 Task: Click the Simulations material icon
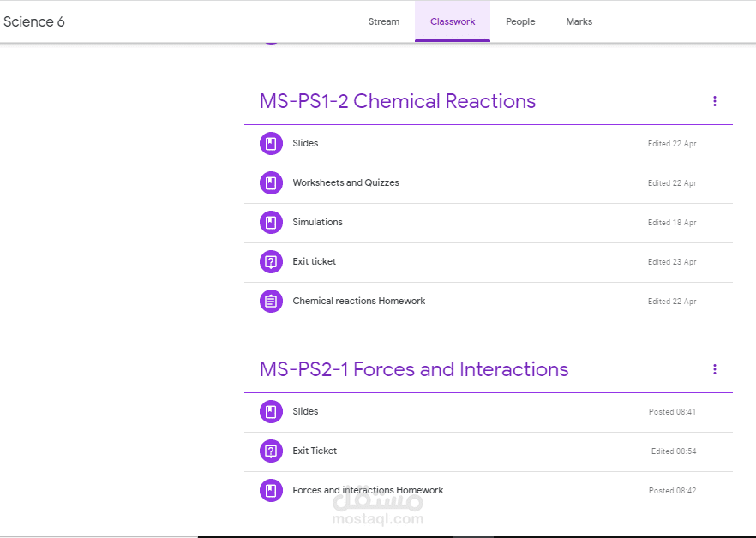pos(271,222)
